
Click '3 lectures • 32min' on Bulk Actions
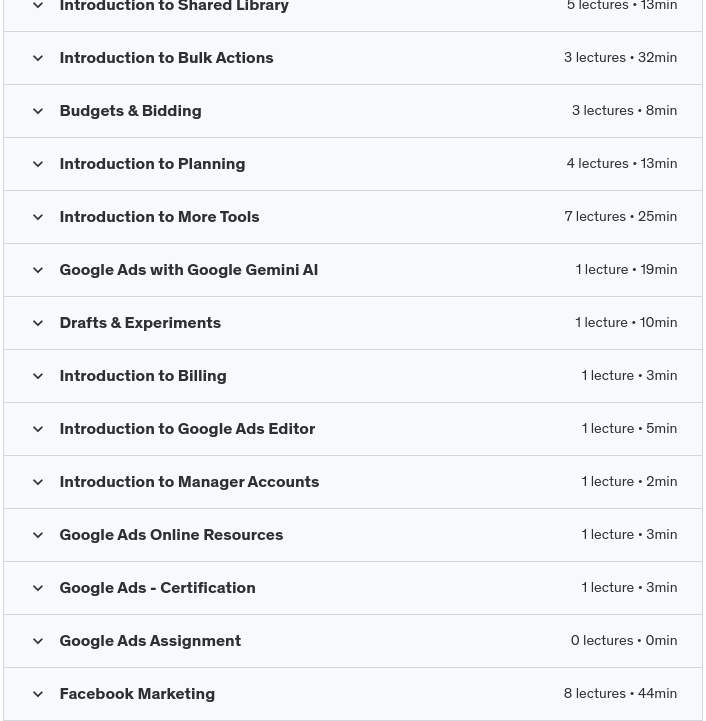click(620, 58)
